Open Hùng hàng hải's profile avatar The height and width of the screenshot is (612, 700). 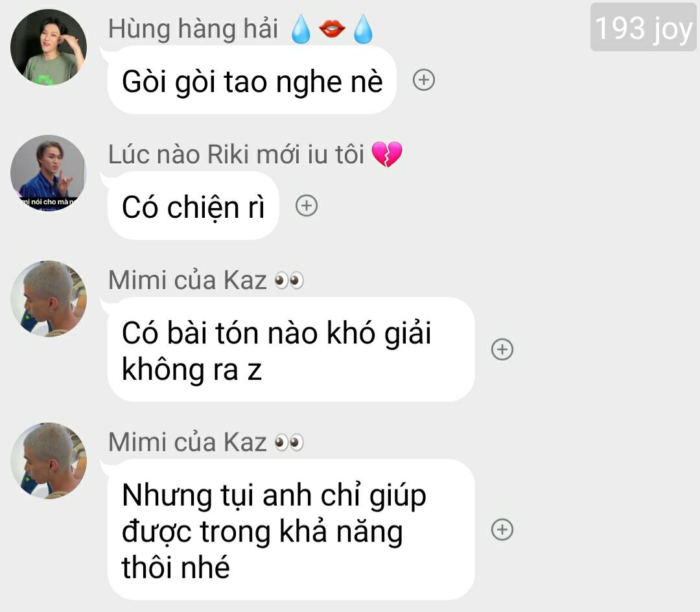(49, 47)
